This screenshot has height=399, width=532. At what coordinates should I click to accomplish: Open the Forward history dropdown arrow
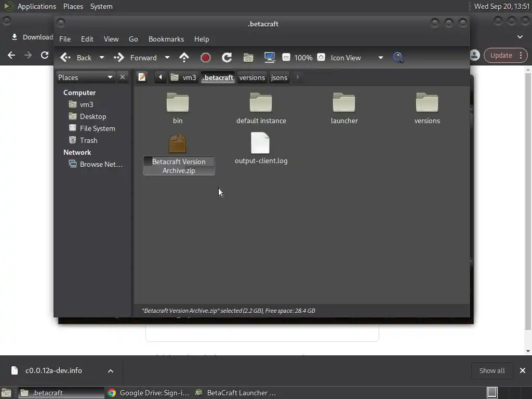[x=167, y=58]
